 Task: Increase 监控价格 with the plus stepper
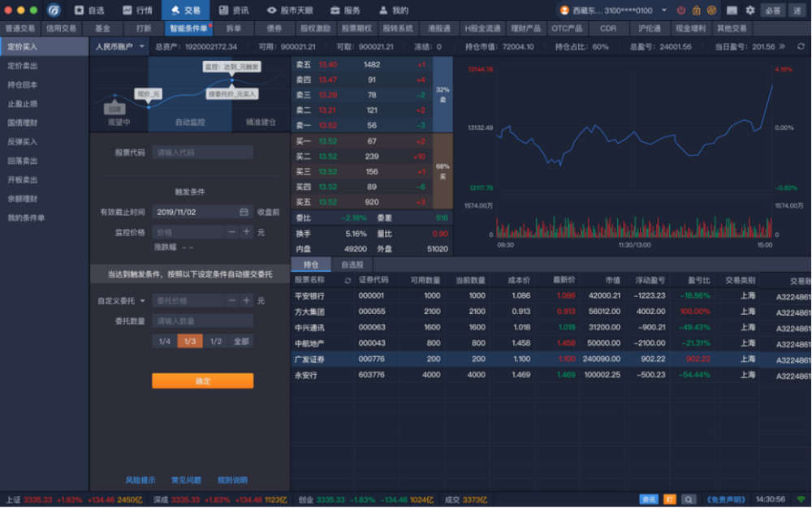(247, 232)
